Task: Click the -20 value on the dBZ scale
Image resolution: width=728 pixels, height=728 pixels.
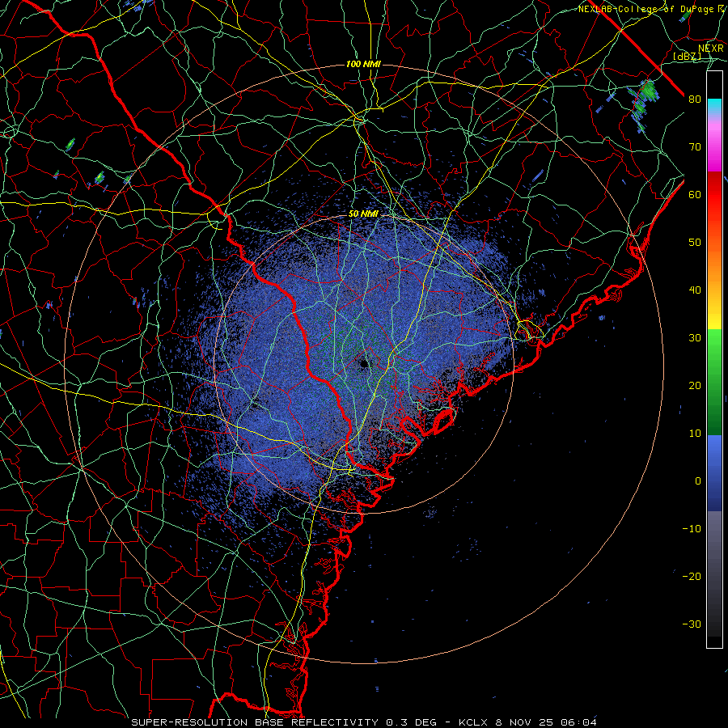Action: pos(692,577)
